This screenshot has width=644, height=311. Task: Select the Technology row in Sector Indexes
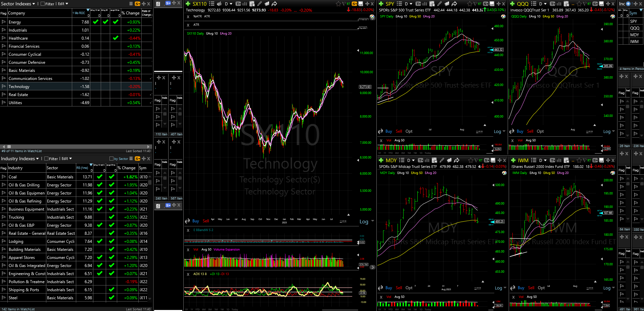(x=76, y=86)
